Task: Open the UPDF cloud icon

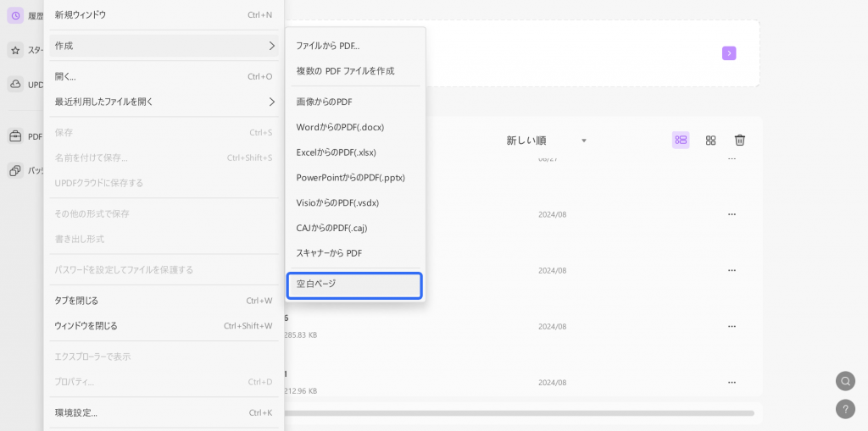Action: [15, 85]
